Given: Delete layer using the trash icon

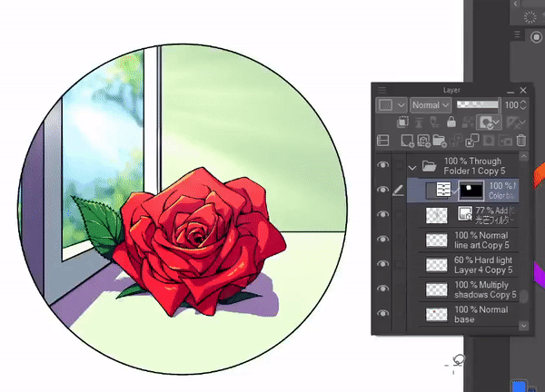Looking at the screenshot, I should click(x=520, y=141).
